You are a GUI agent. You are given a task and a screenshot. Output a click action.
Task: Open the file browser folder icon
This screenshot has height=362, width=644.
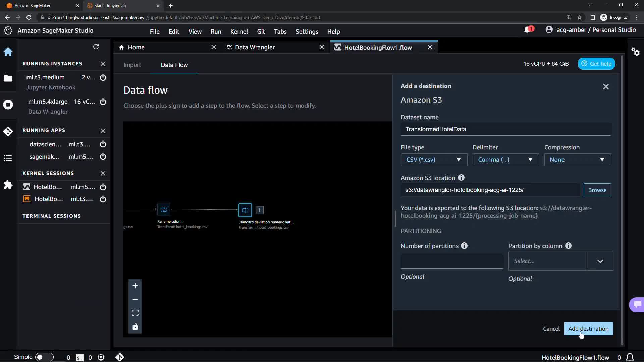point(8,78)
